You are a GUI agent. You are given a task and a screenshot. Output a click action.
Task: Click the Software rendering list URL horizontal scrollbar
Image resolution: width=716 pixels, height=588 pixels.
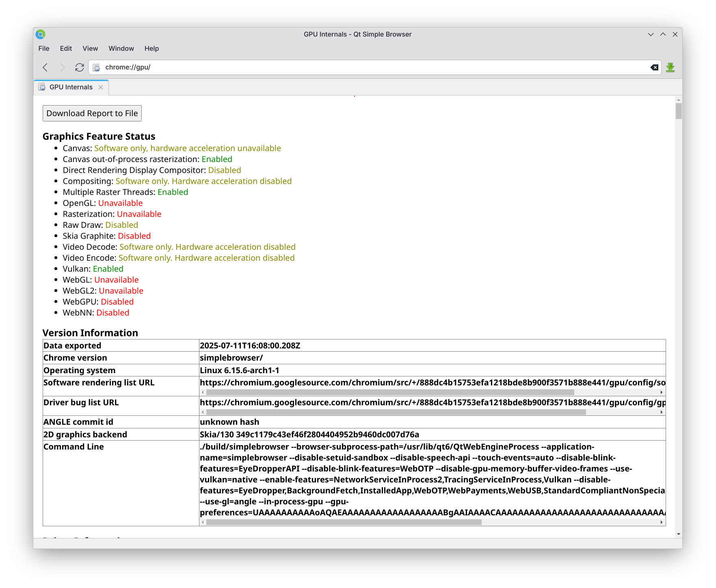(x=390, y=392)
